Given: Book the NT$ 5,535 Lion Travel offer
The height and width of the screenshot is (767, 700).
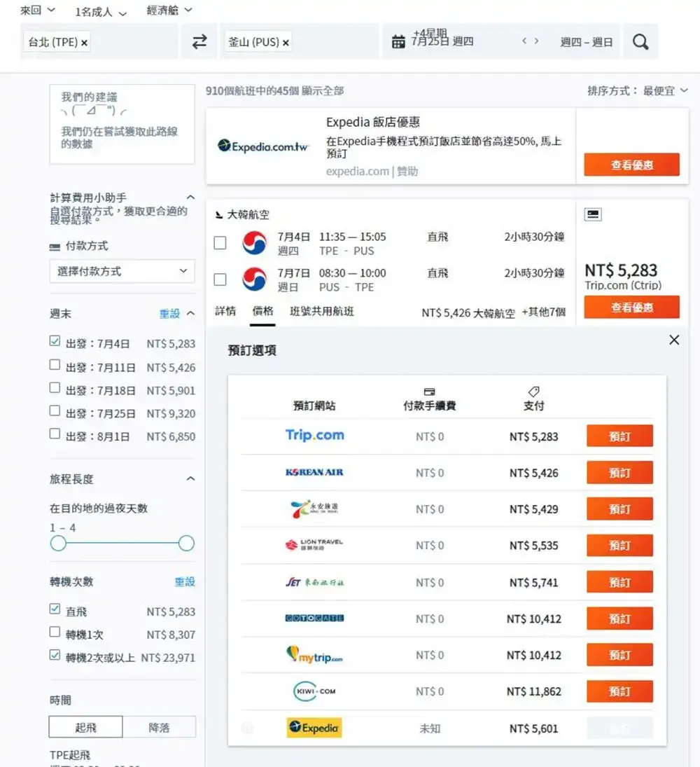Looking at the screenshot, I should [619, 546].
